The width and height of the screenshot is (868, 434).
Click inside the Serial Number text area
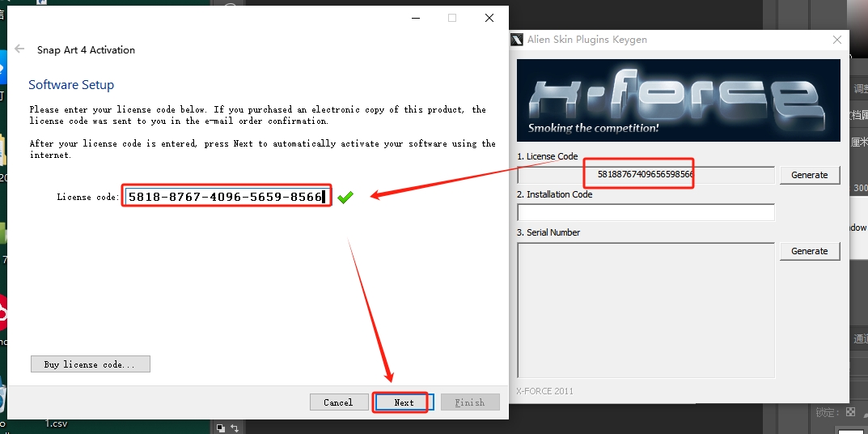coord(646,310)
